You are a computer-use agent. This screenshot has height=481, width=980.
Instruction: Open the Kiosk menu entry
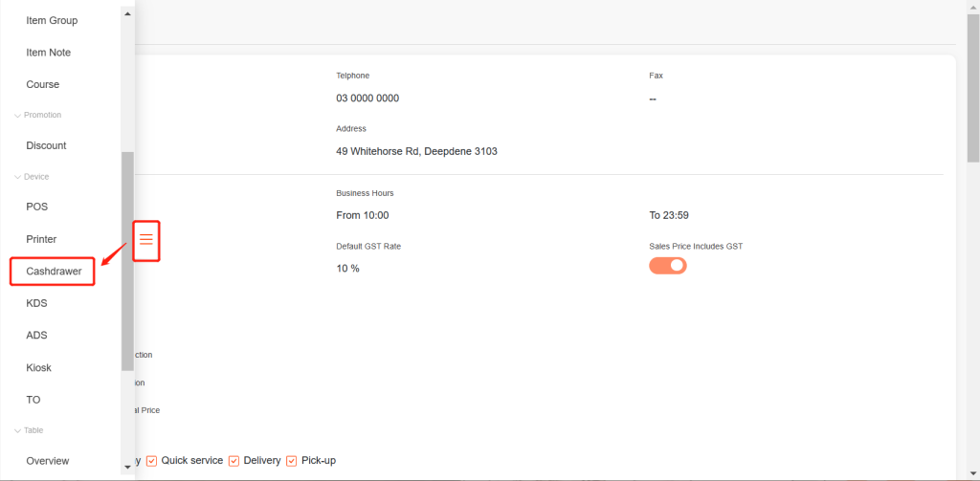(38, 368)
